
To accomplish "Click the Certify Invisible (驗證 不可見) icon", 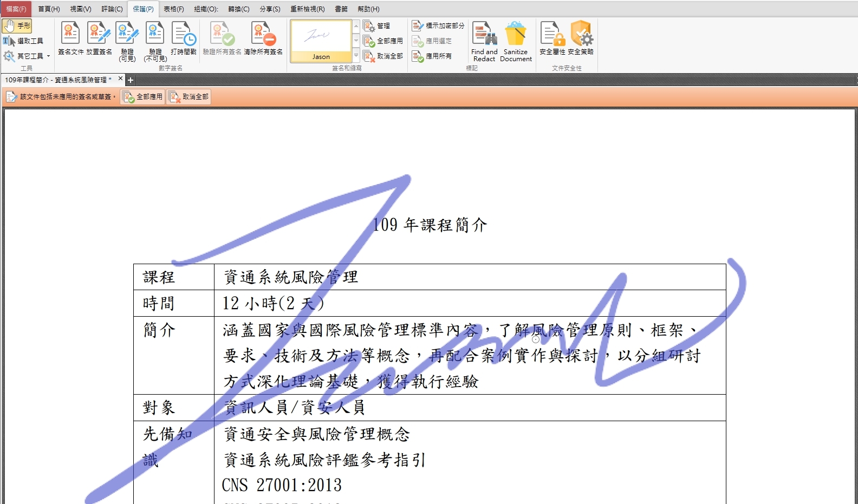I will click(x=155, y=41).
